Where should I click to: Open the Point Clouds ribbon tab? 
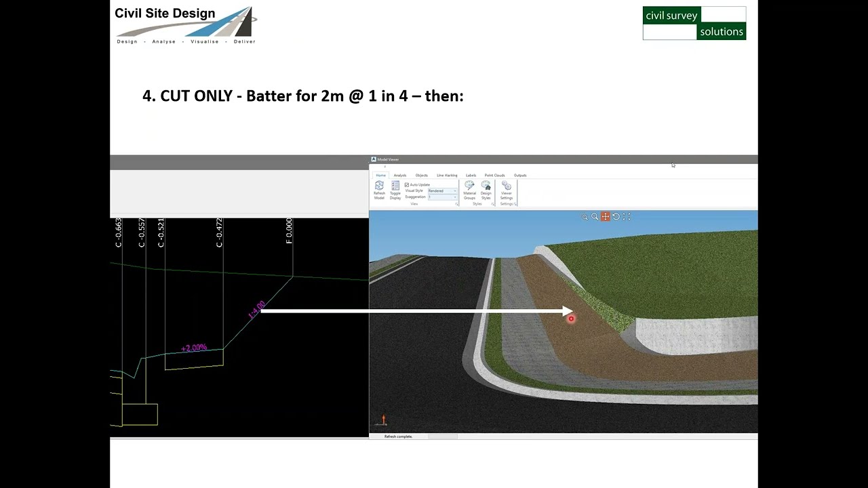click(494, 176)
